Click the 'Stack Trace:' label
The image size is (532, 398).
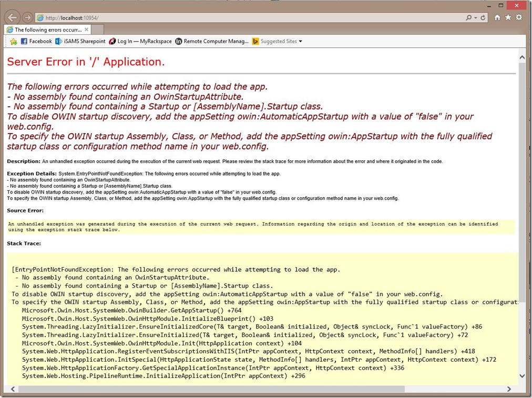pyautogui.click(x=24, y=243)
